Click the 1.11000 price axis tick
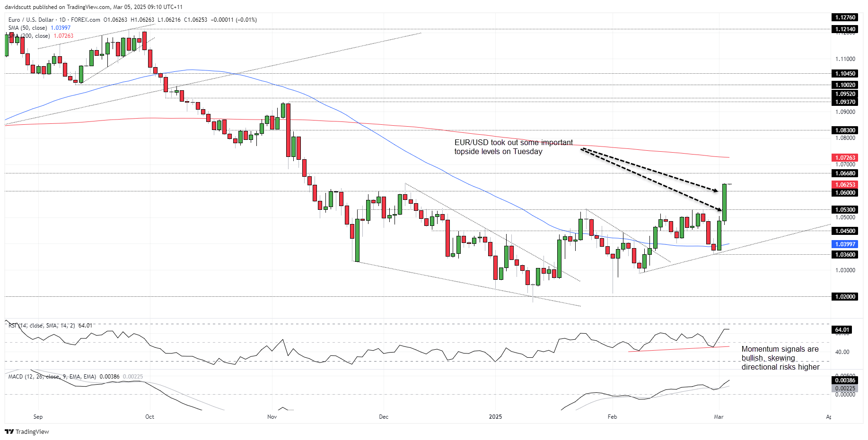This screenshot has height=440, width=868. pos(845,59)
